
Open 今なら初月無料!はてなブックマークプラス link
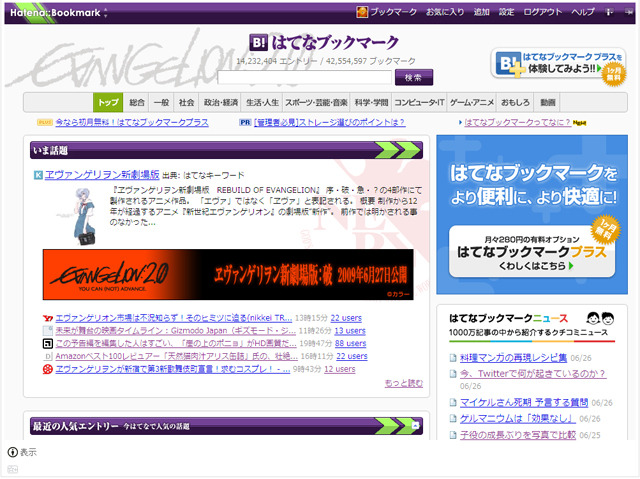coord(132,122)
